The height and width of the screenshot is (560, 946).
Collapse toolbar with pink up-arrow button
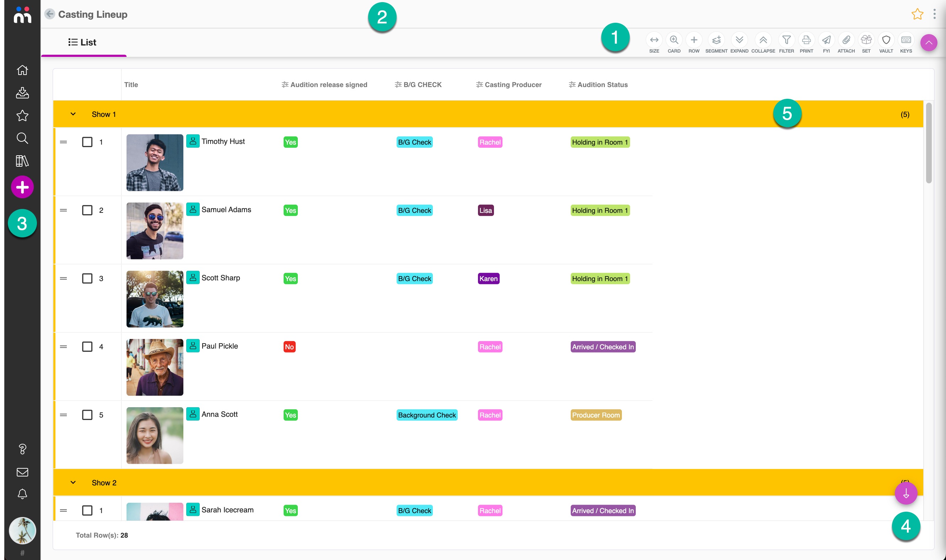[x=929, y=43]
